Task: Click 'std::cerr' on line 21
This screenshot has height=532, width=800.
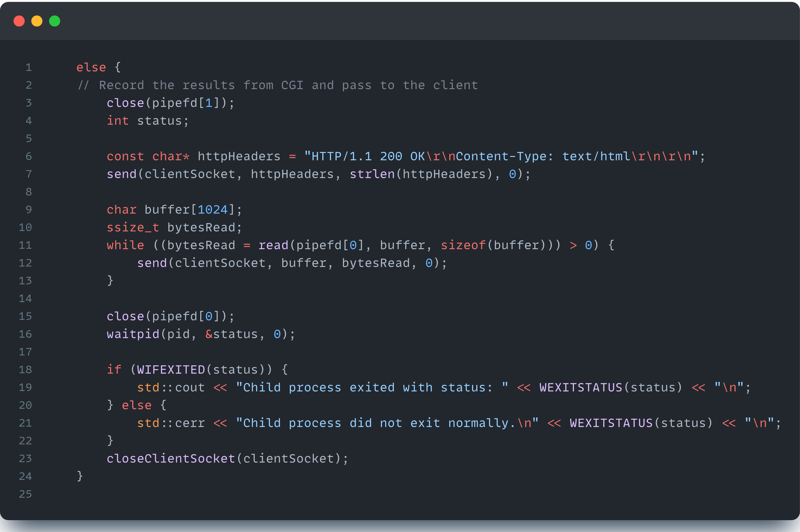Action: point(171,423)
